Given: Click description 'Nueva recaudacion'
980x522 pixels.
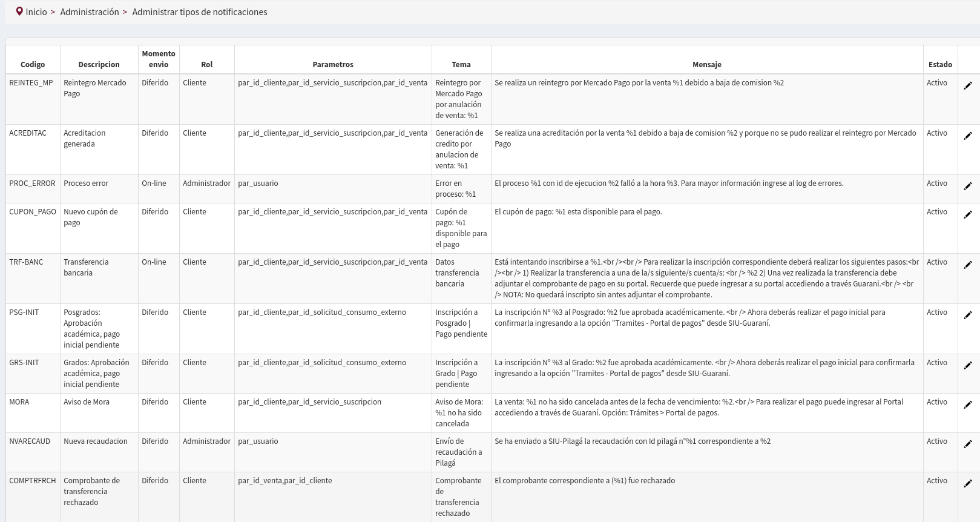Looking at the screenshot, I should [96, 441].
